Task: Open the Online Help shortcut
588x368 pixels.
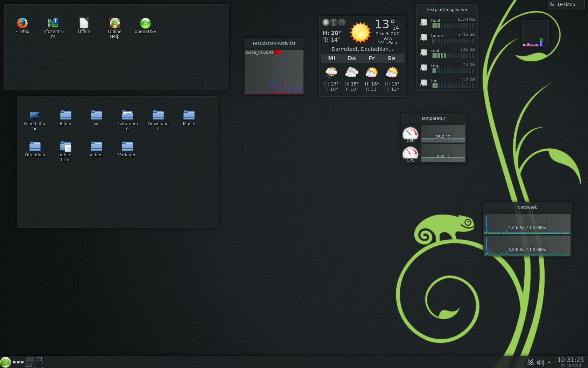Action: pos(114,23)
